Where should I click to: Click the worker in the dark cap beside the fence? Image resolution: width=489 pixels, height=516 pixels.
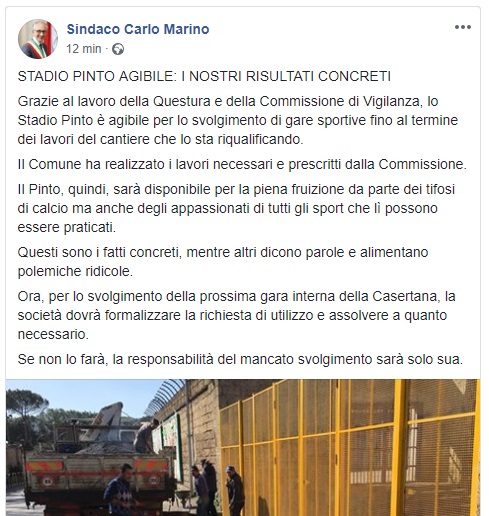[235, 490]
